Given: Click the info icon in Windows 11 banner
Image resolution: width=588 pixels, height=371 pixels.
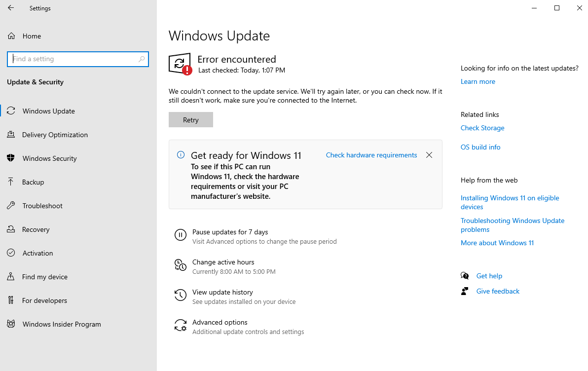Looking at the screenshot, I should tap(181, 155).
